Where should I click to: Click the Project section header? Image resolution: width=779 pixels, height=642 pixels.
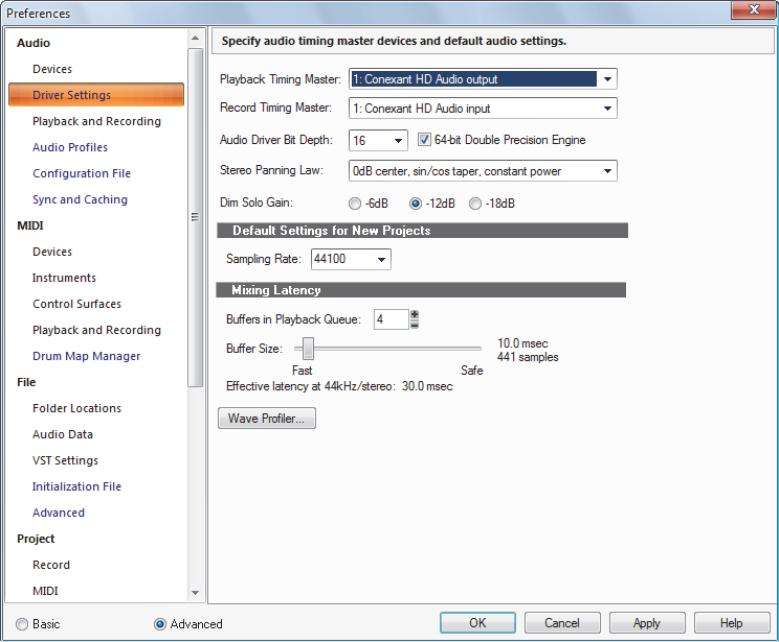[36, 539]
